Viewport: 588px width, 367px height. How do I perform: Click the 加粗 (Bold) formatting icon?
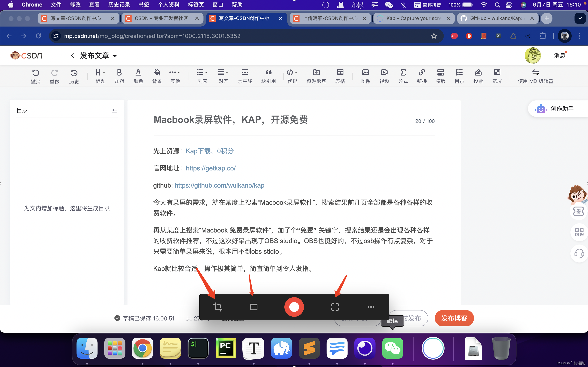coord(119,77)
